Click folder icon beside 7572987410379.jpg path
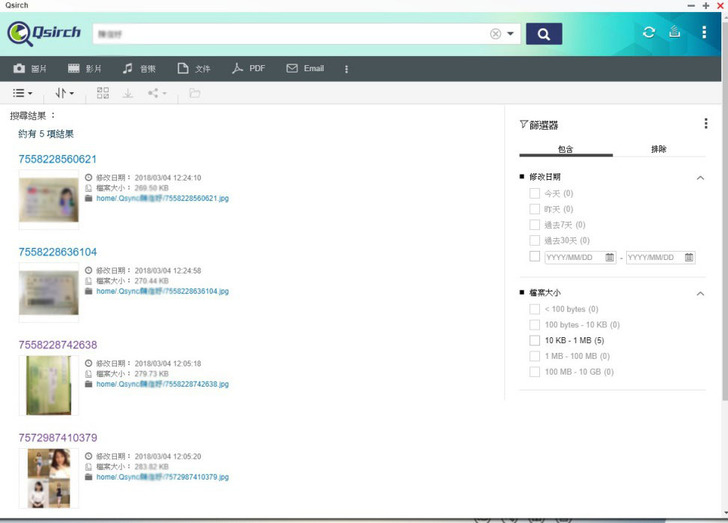 pyautogui.click(x=89, y=477)
